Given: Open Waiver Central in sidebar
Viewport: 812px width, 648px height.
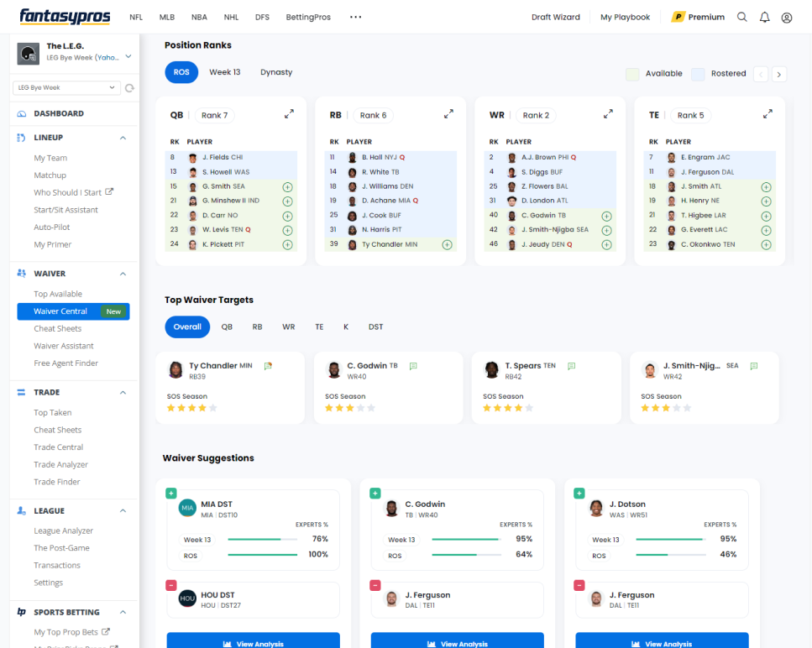Looking at the screenshot, I should [73, 311].
